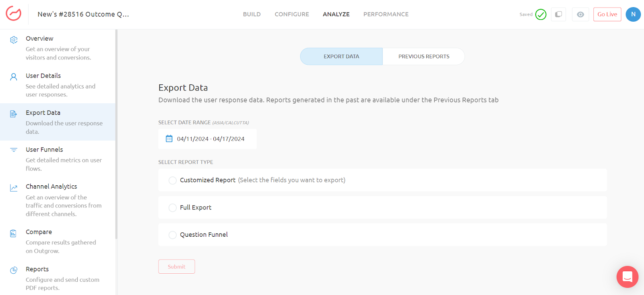Viewport: 644px width, 295px height.
Task: Open Channel Analytics chart icon
Action: (x=14, y=188)
